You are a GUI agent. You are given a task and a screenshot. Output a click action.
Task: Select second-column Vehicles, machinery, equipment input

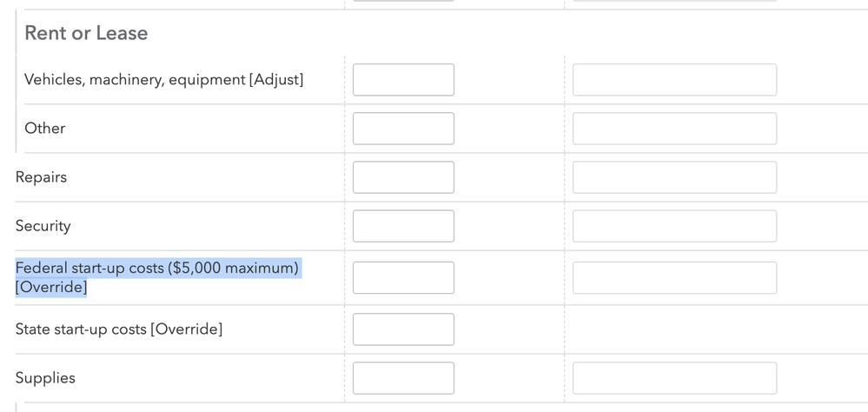tap(674, 80)
